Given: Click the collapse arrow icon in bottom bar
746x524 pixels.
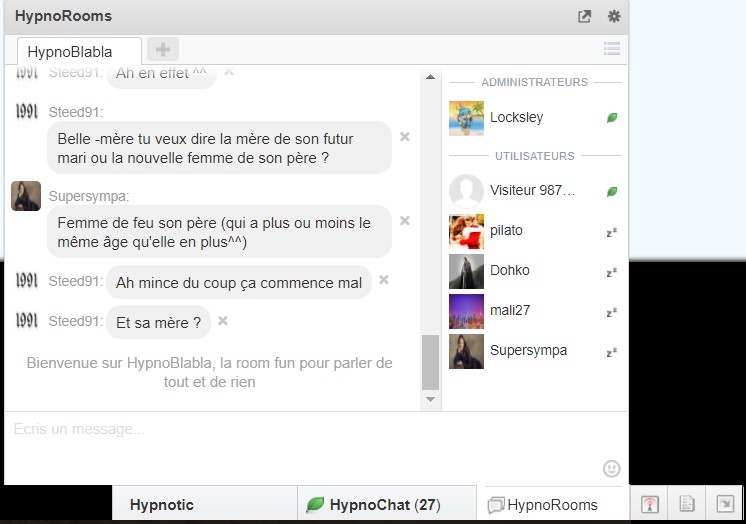Looking at the screenshot, I should click(x=725, y=504).
